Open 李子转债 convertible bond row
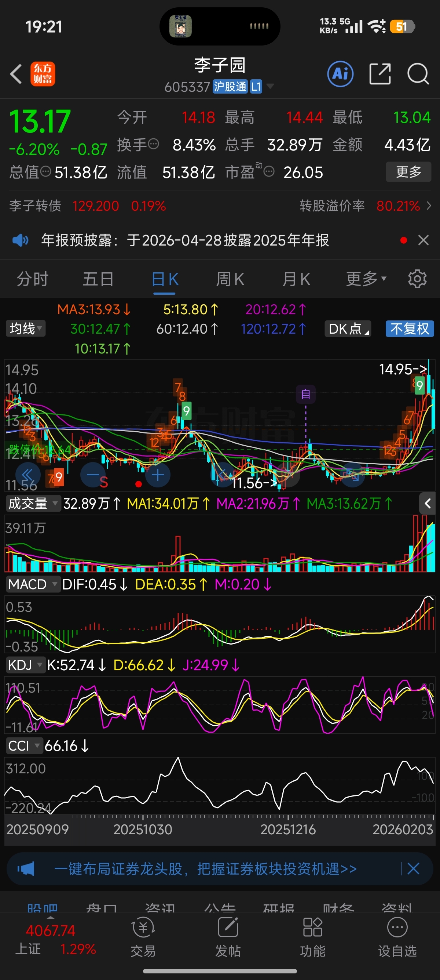Image resolution: width=440 pixels, height=980 pixels. [87, 206]
